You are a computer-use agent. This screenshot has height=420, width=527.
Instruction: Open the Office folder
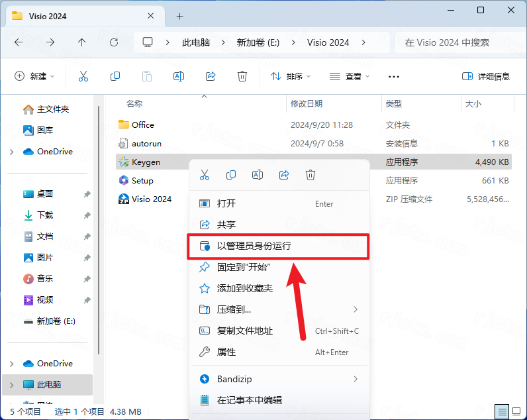tap(314, 125)
